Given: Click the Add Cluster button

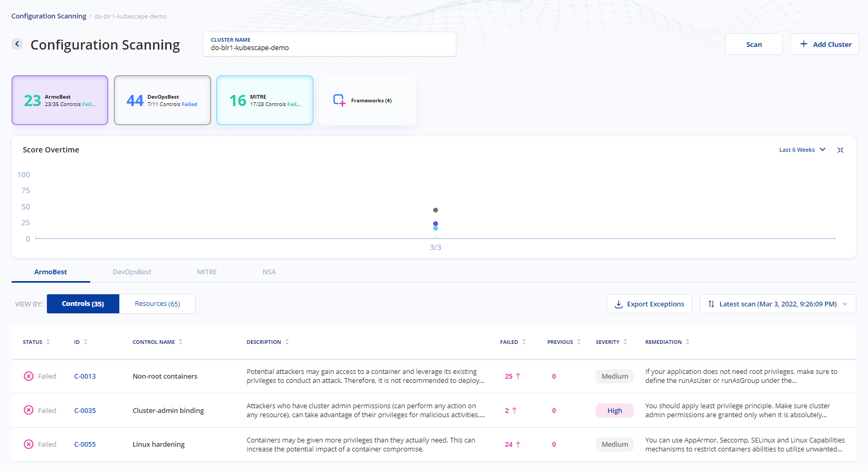Looking at the screenshot, I should click(825, 44).
